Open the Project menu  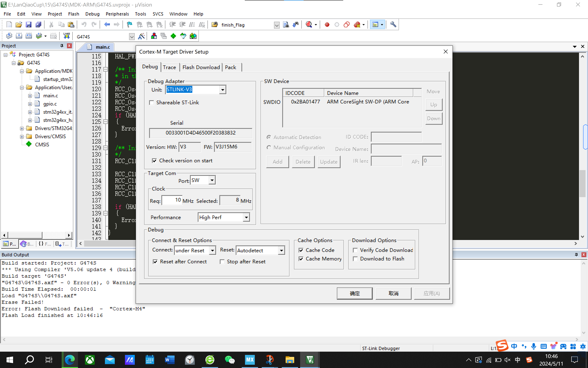tap(55, 14)
